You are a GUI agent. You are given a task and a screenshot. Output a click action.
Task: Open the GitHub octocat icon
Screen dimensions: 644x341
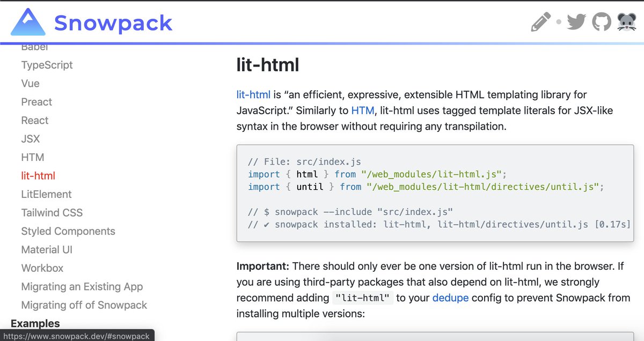coord(602,22)
